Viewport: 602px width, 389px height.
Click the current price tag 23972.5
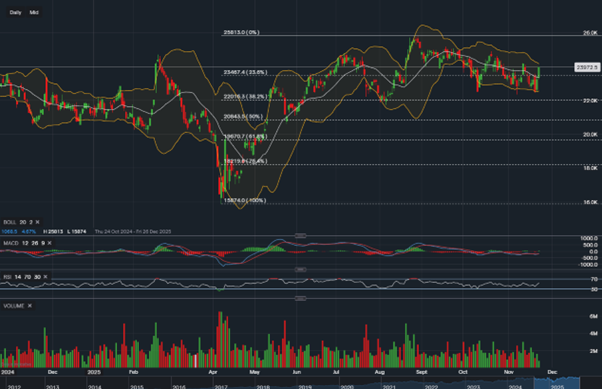[x=587, y=67]
